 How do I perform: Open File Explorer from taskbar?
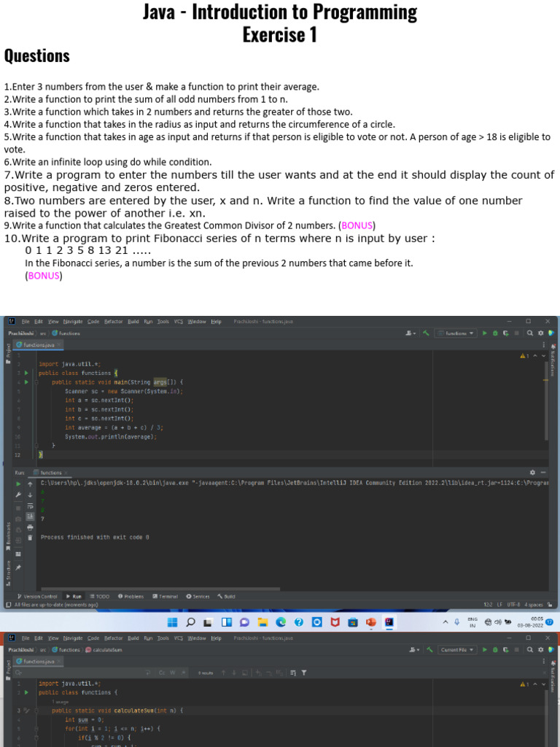262,622
